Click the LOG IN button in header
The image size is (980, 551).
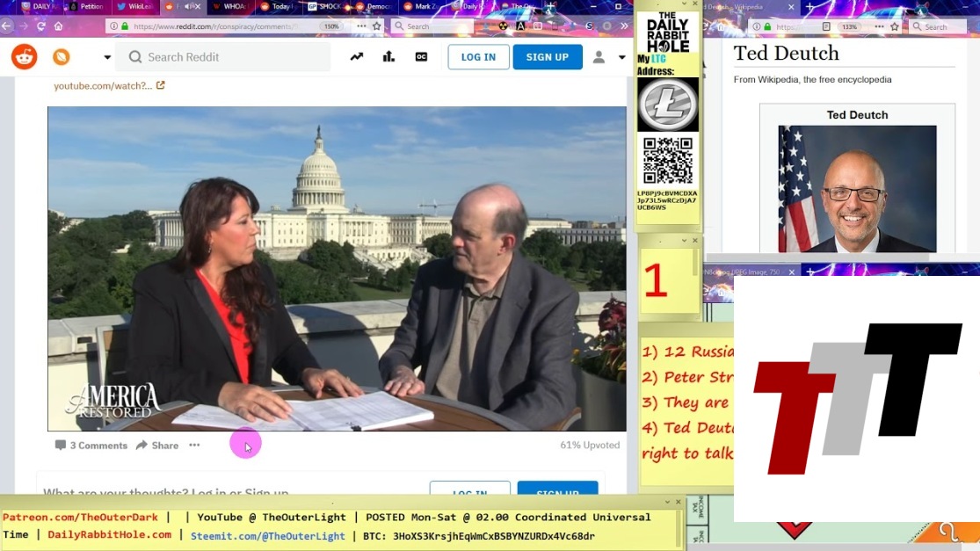pyautogui.click(x=478, y=57)
